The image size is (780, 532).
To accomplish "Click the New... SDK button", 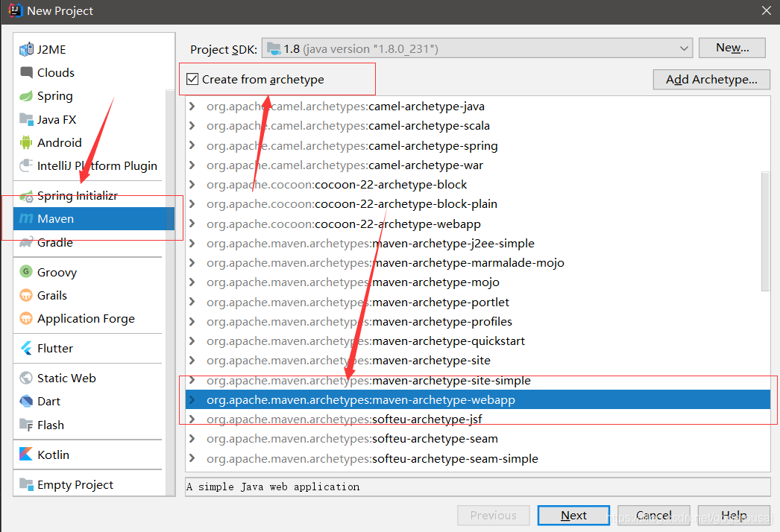I will point(732,48).
